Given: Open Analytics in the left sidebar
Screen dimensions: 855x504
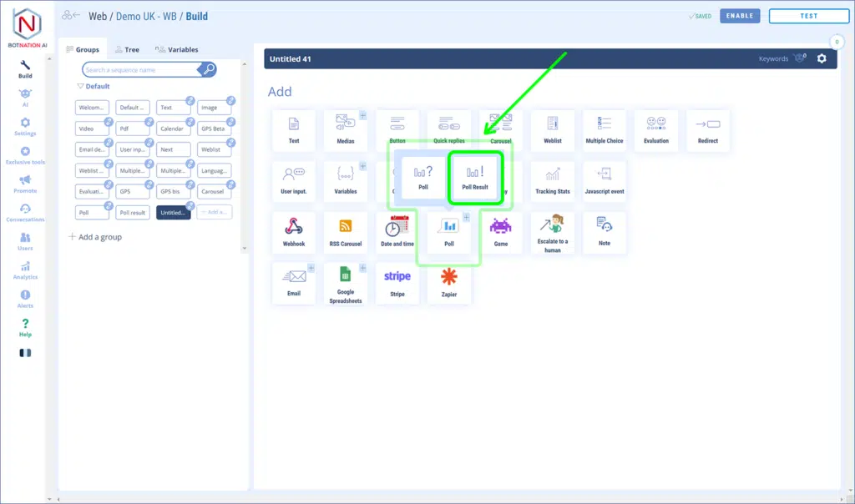Looking at the screenshot, I should [x=25, y=270].
